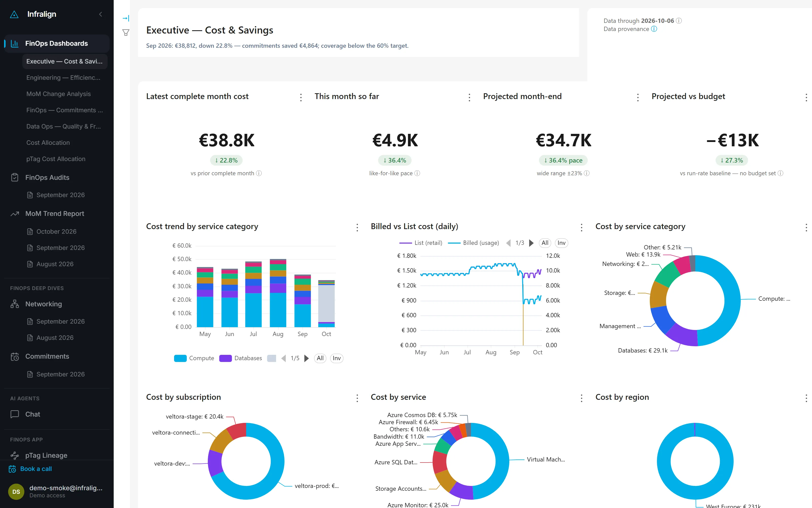Select All legend items in Billed vs List chart
812x508 pixels.
click(545, 243)
